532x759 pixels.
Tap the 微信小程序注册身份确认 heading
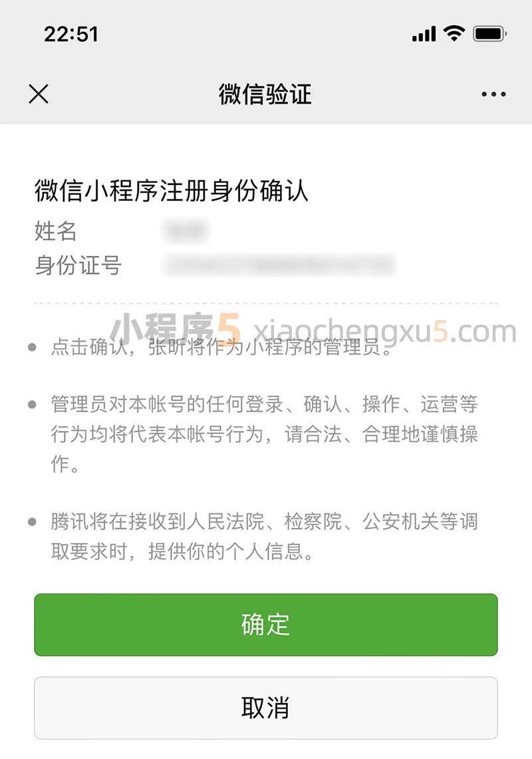pyautogui.click(x=172, y=190)
